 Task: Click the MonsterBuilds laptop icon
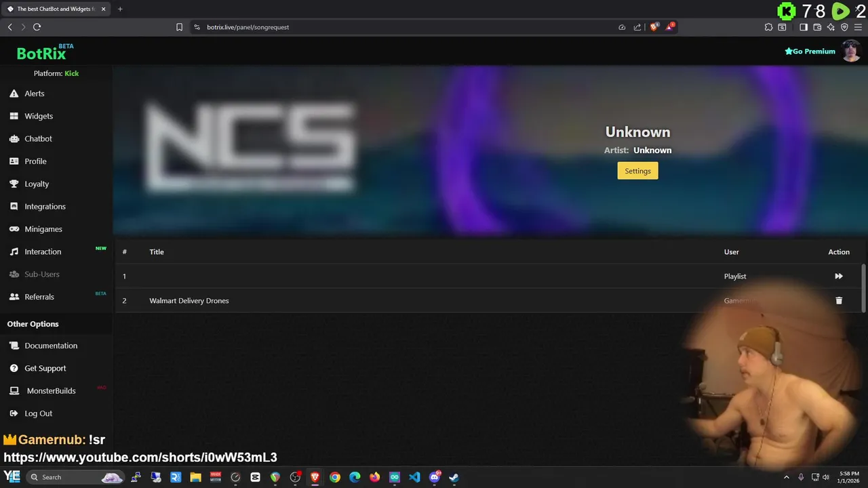pos(14,391)
